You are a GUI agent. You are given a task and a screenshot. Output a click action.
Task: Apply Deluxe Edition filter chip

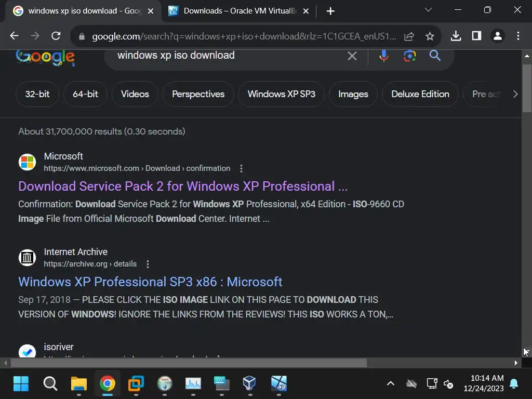(420, 94)
